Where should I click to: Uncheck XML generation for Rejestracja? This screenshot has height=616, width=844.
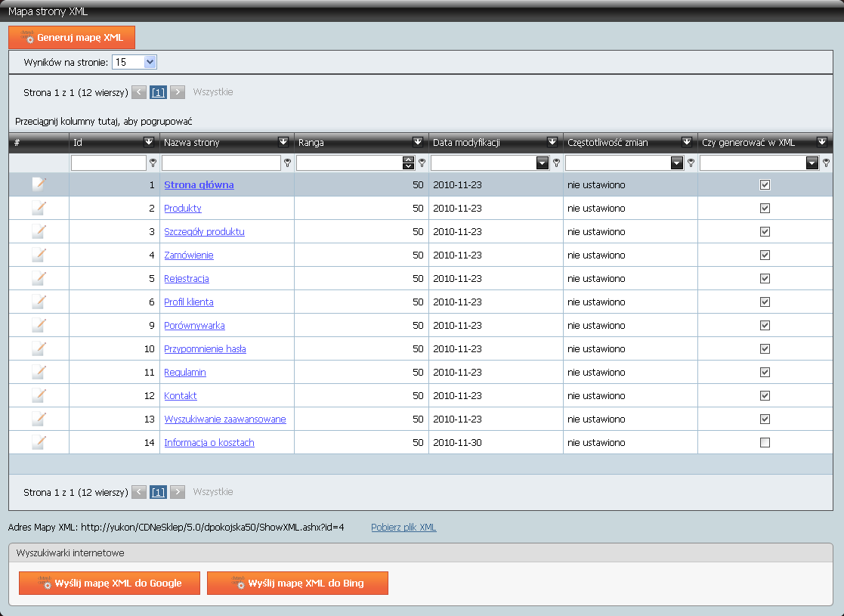click(765, 278)
